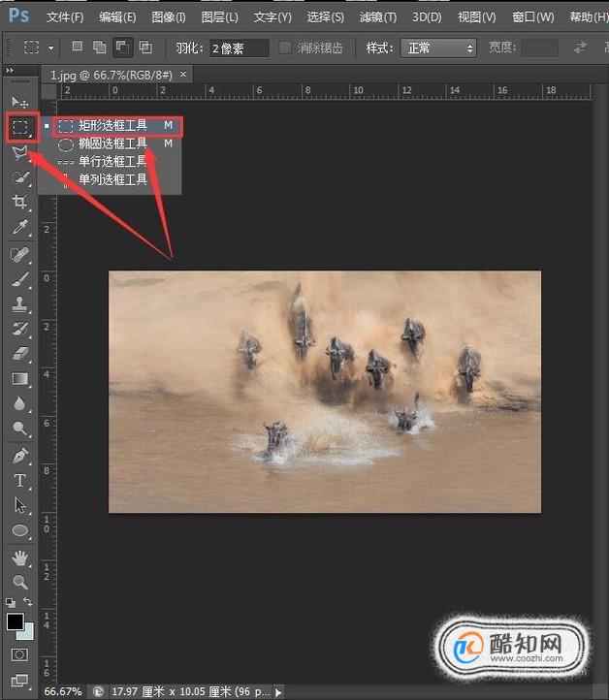The image size is (609, 700).
Task: Select the Dodge tool
Action: pyautogui.click(x=20, y=429)
